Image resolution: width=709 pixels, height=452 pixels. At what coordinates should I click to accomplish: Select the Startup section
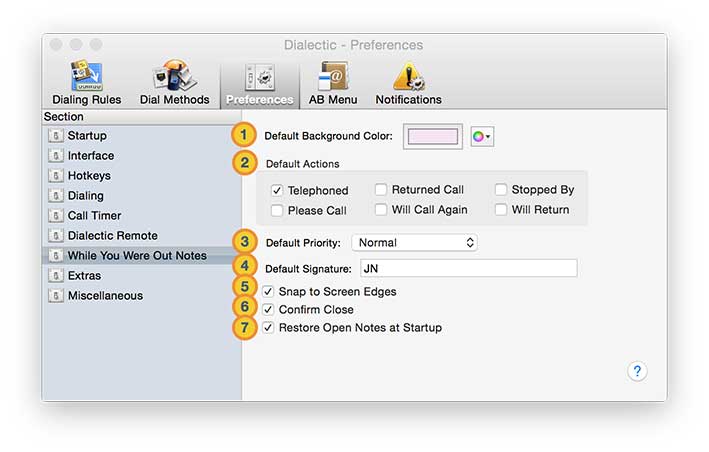click(142, 136)
